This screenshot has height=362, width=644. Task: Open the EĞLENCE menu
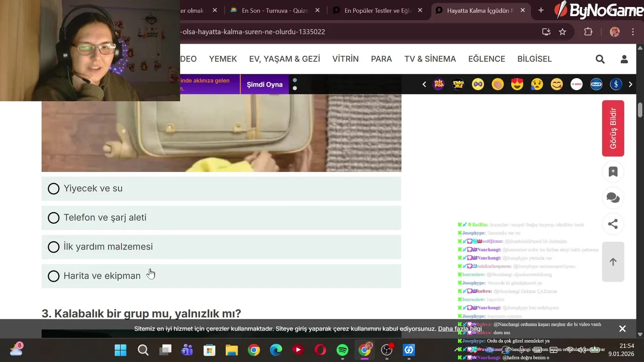[487, 59]
